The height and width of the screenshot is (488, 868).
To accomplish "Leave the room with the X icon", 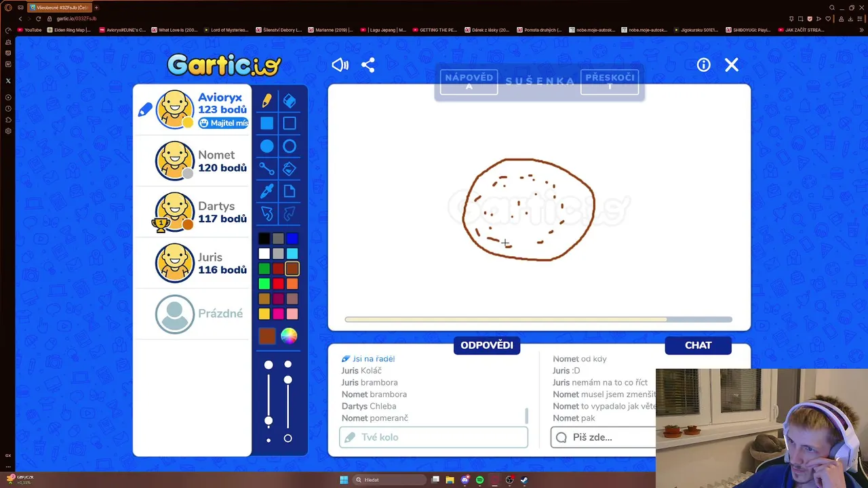I will click(x=732, y=64).
